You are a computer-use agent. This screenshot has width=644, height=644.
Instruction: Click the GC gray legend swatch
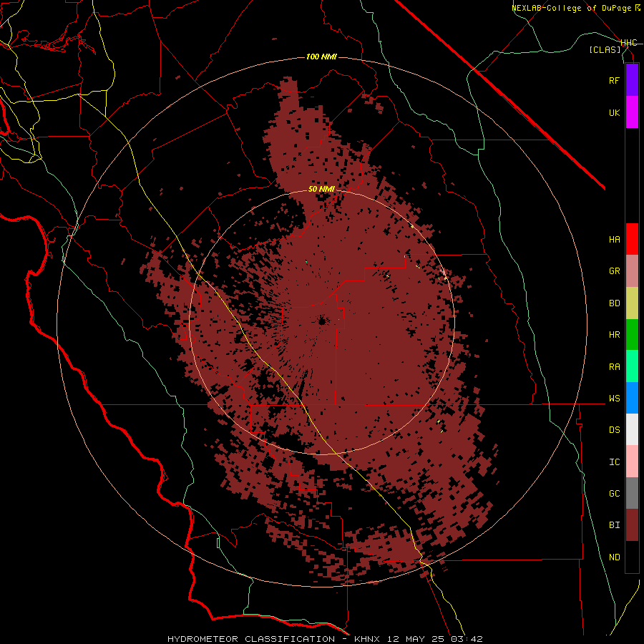[x=632, y=493]
